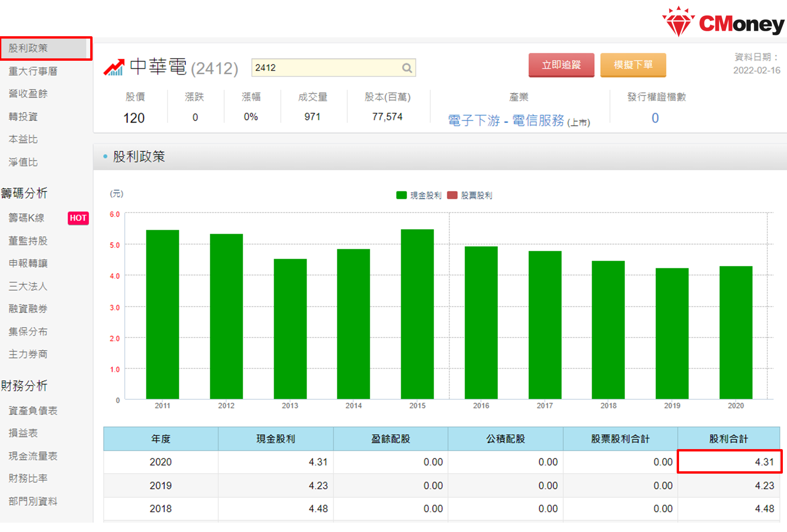787x532 pixels.
Task: Open 轉投資 in the sidebar
Action: 23,117
